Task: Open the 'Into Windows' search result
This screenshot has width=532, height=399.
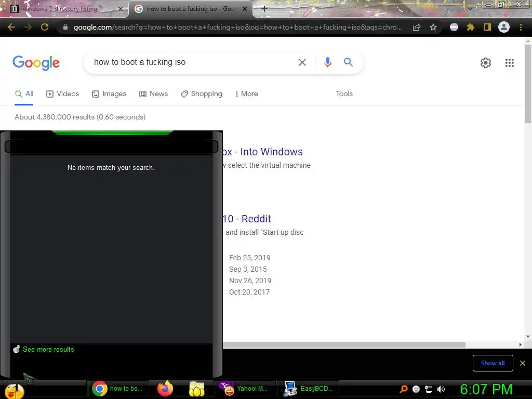Action: [263, 152]
